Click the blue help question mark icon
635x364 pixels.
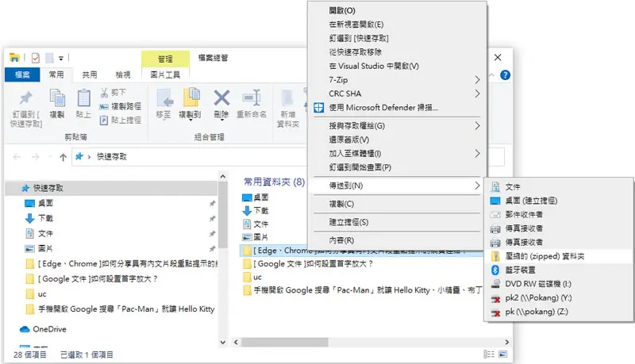pos(505,75)
